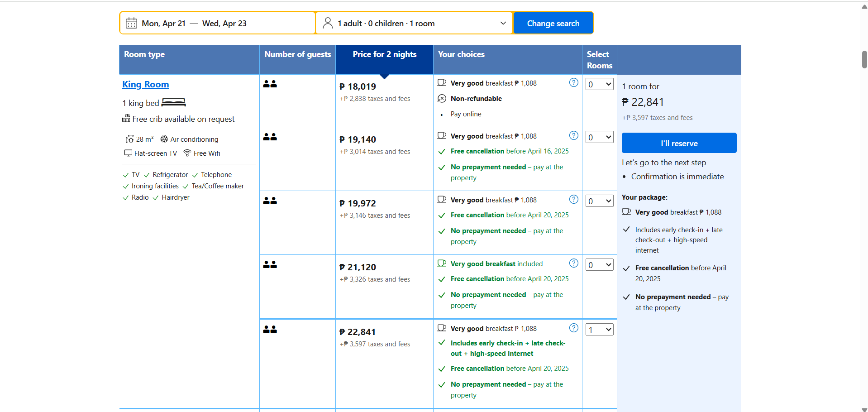
Task: Open the King Room details link
Action: click(145, 84)
